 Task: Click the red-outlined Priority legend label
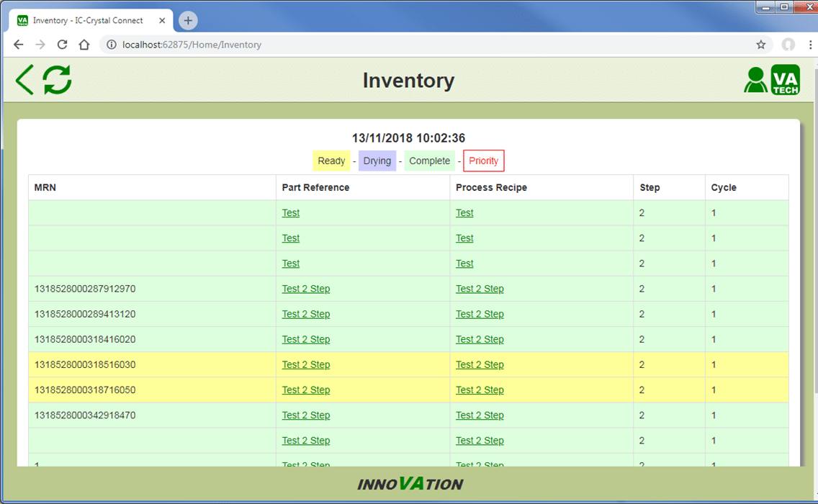pos(483,161)
